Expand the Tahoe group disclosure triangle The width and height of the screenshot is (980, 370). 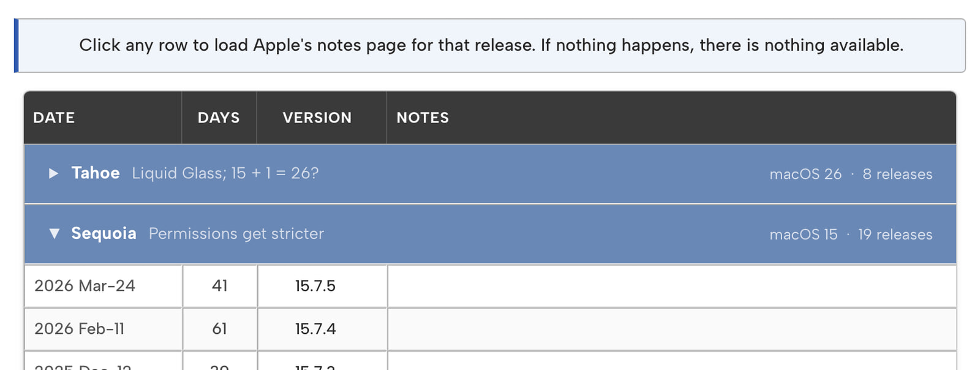click(53, 173)
